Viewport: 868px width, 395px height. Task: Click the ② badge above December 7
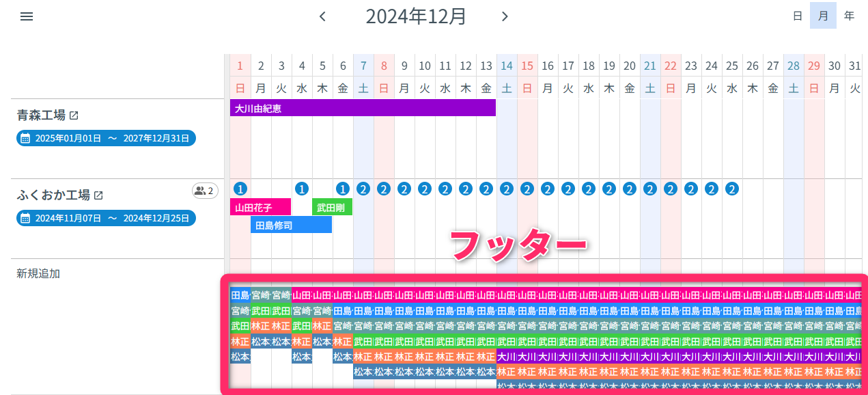point(363,189)
